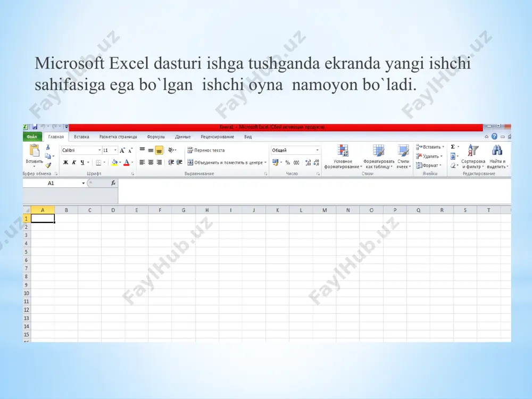Align cell text to the right
Image resolution: width=532 pixels, height=399 pixels.
(x=159, y=162)
